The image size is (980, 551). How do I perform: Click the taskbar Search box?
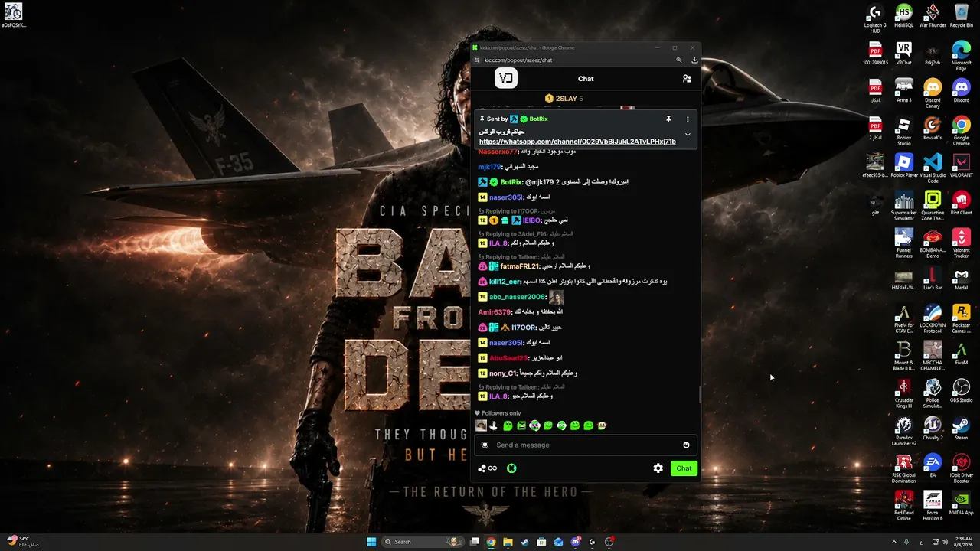[x=424, y=542]
